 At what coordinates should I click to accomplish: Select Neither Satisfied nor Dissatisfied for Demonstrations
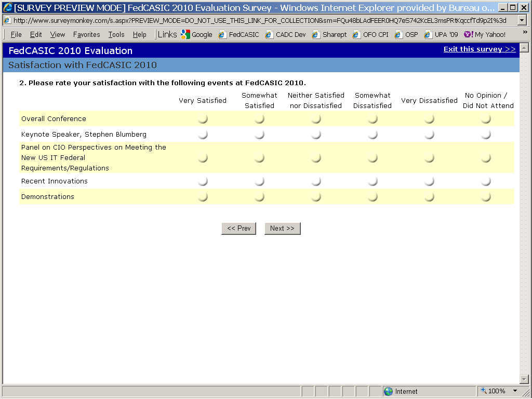(316, 197)
